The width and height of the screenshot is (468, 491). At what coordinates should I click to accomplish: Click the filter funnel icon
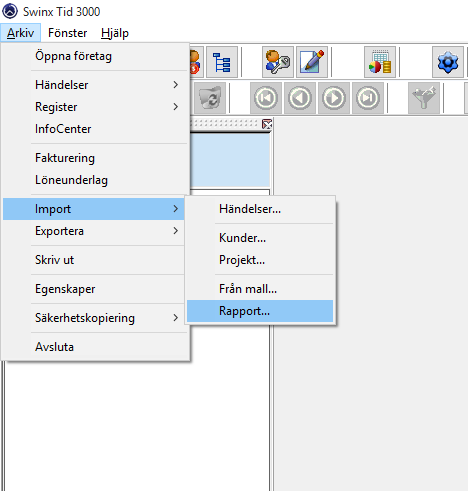click(424, 98)
